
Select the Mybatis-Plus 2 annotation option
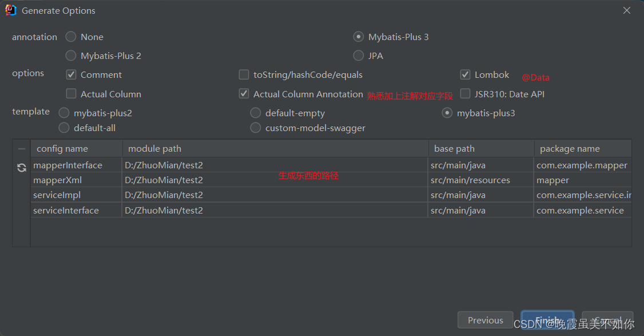click(x=70, y=56)
